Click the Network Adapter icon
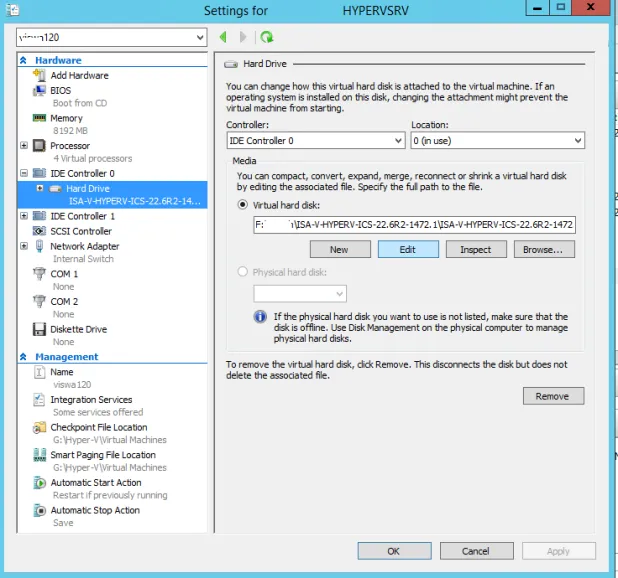 (x=39, y=246)
